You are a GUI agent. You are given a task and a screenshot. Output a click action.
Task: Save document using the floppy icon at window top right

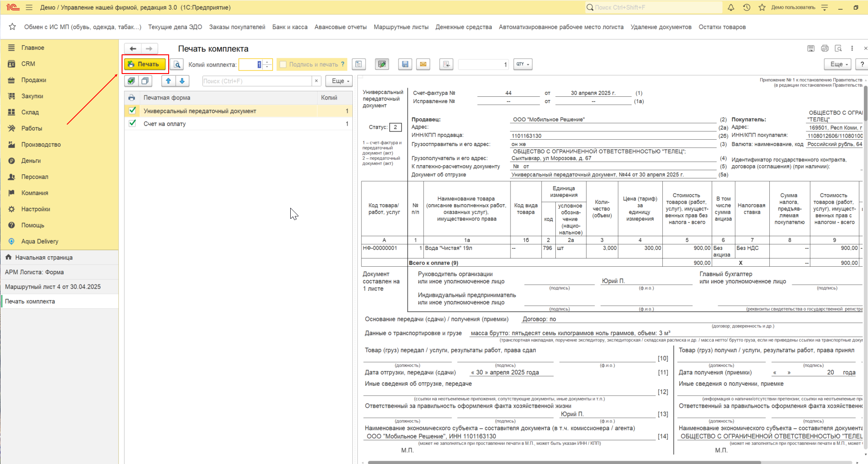811,48
